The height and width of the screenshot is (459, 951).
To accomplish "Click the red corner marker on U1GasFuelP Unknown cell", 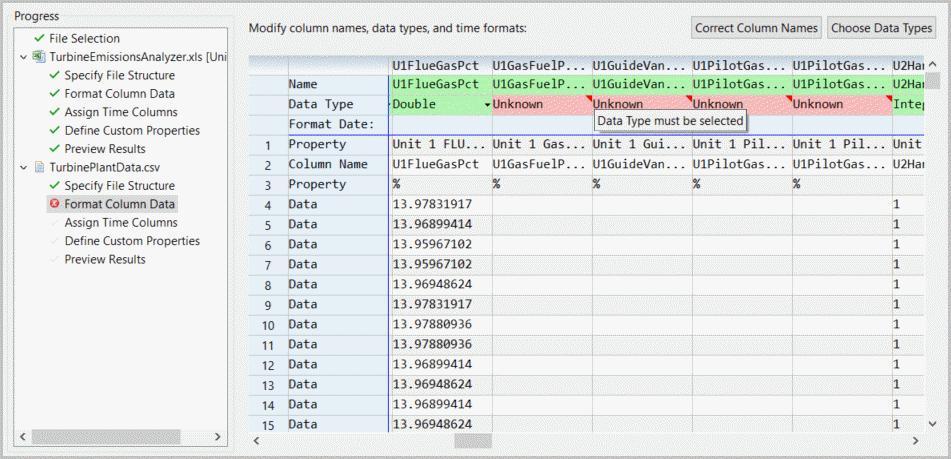I will pos(587,98).
